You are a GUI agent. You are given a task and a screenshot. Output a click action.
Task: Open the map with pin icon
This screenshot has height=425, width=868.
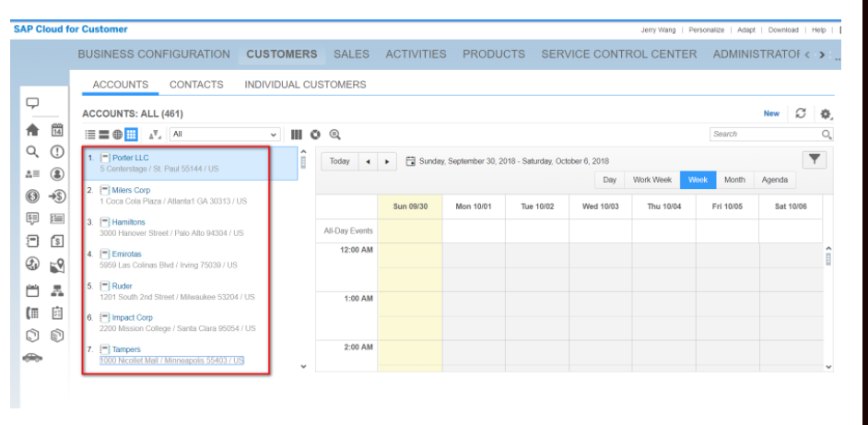coord(57,266)
